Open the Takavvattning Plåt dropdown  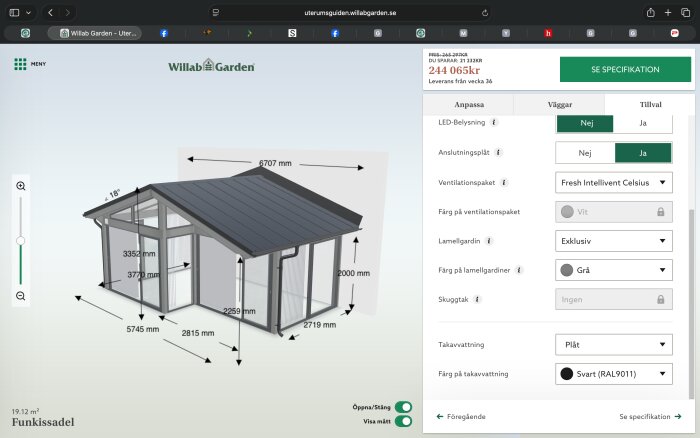pos(613,345)
